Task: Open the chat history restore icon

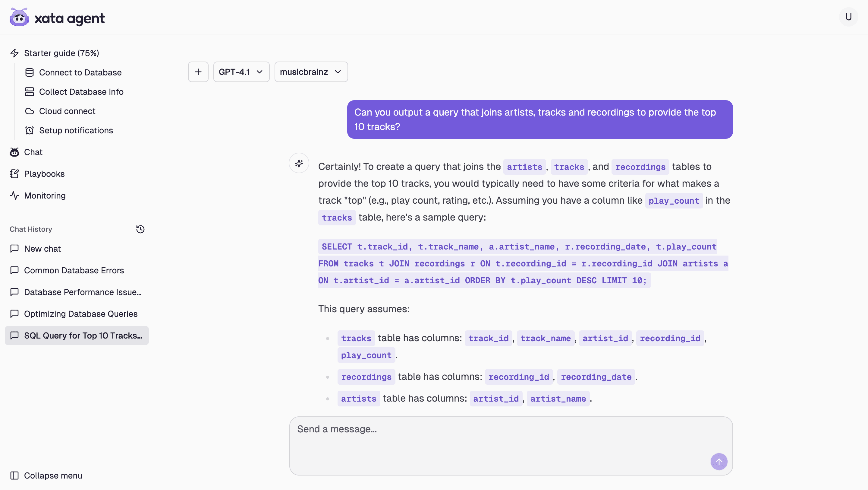Action: point(140,229)
